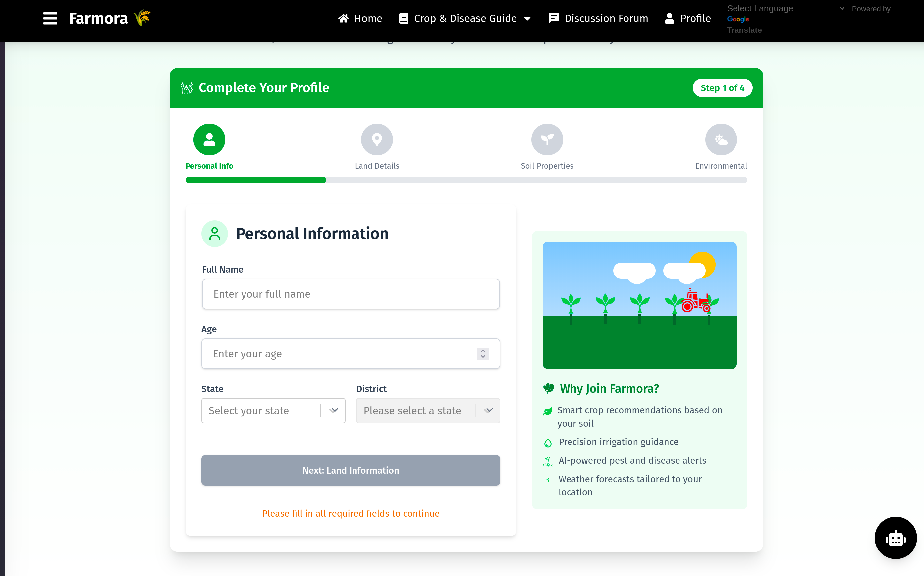The height and width of the screenshot is (576, 924).
Task: Open the Discussion Forum menu item
Action: point(598,18)
